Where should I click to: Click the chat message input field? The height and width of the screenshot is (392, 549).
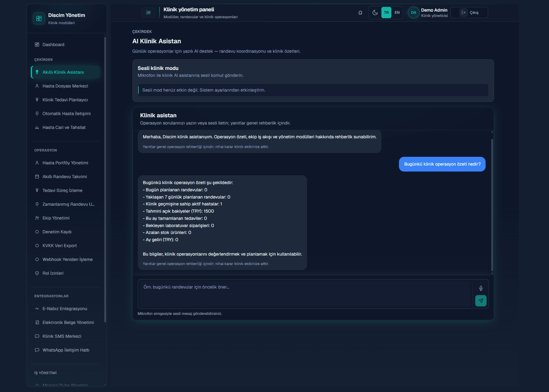click(305, 294)
